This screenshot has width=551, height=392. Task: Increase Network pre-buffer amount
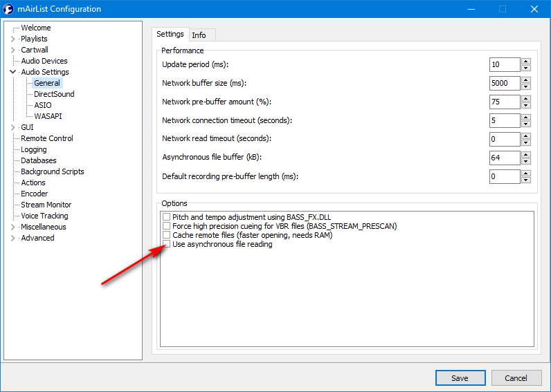click(x=526, y=98)
